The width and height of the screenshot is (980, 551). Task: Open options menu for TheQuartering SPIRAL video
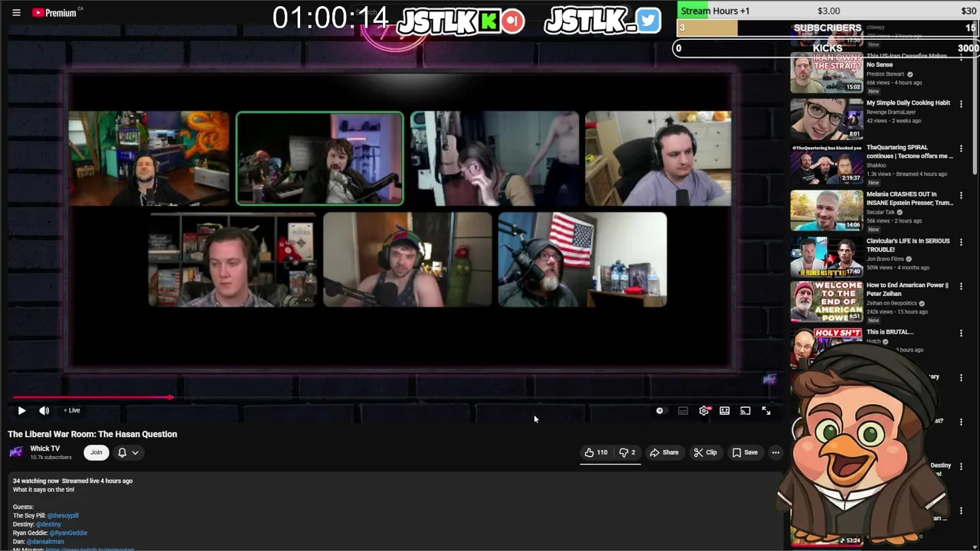961,150
